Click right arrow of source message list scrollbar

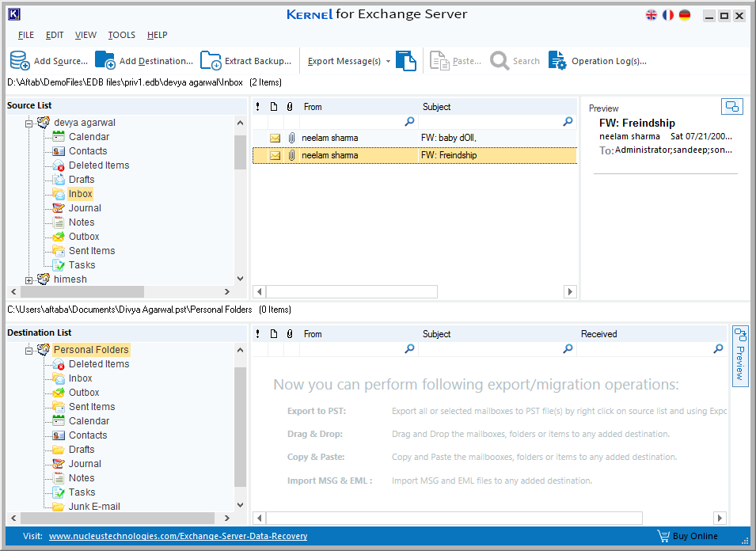[x=571, y=291]
